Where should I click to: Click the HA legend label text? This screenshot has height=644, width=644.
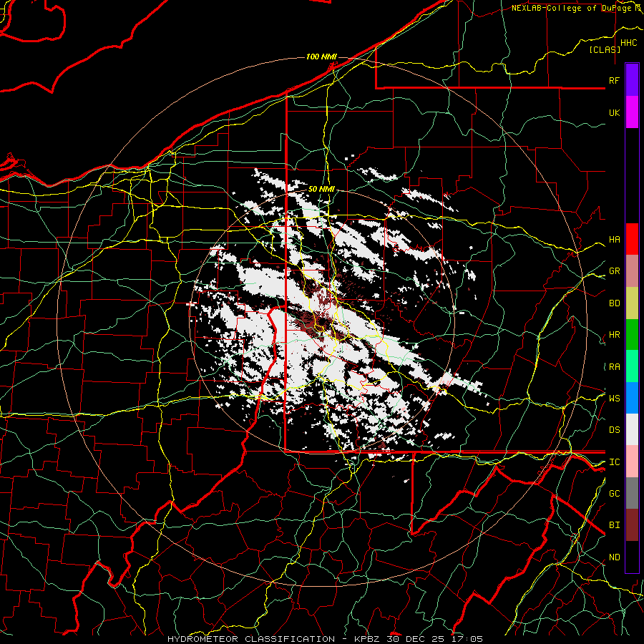click(x=614, y=240)
